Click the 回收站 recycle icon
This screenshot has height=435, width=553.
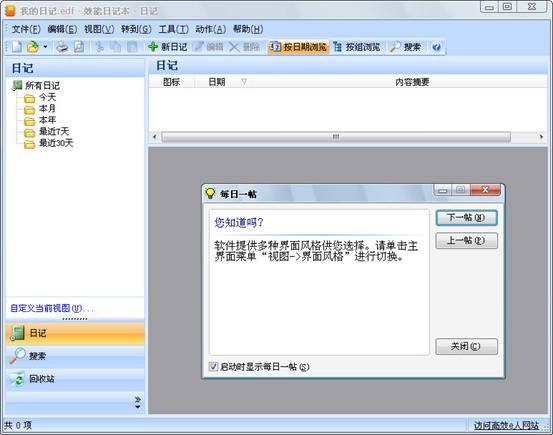pos(17,379)
